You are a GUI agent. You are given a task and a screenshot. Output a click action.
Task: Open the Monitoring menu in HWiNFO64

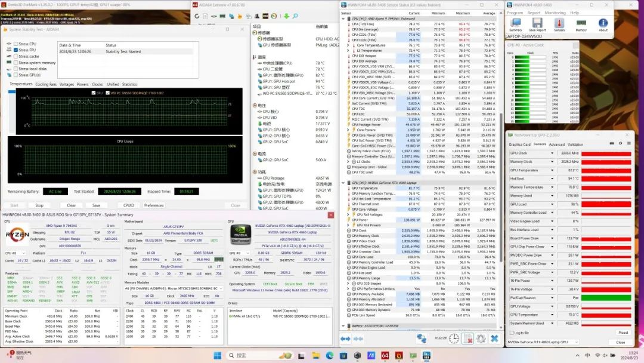coord(555,13)
